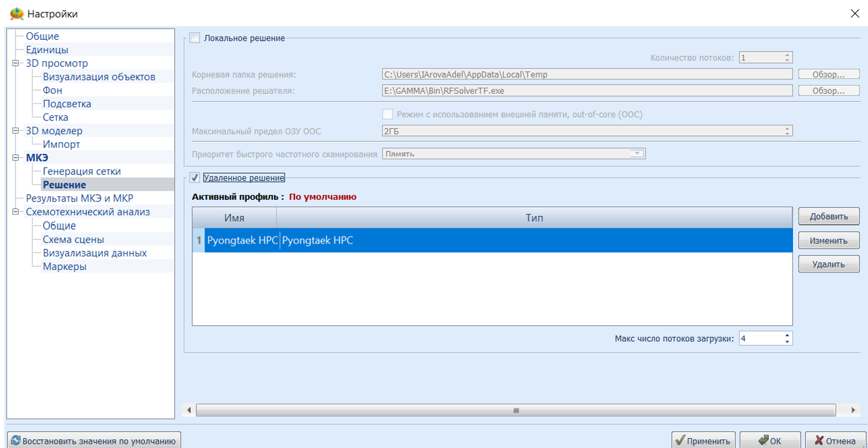Click the Удалить profile button
Viewport: 868px width, 448px height.
tap(828, 264)
